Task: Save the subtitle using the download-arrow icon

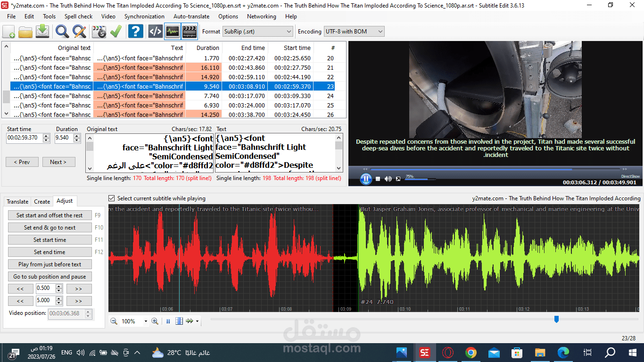Action: (x=42, y=32)
